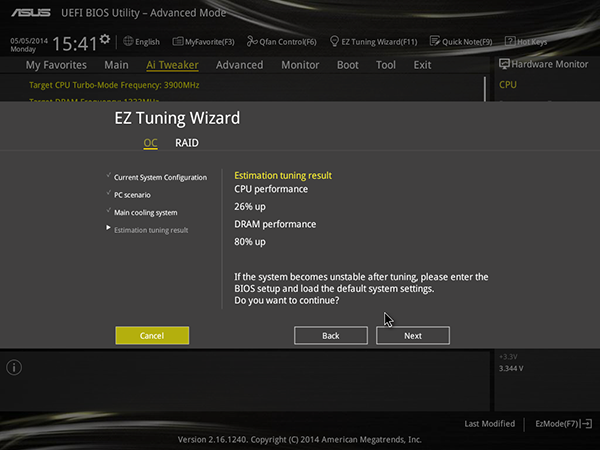Image resolution: width=600 pixels, height=450 pixels.
Task: Launch EZ Tuning Wizard(F11) from the toolbar
Action: pos(373,41)
